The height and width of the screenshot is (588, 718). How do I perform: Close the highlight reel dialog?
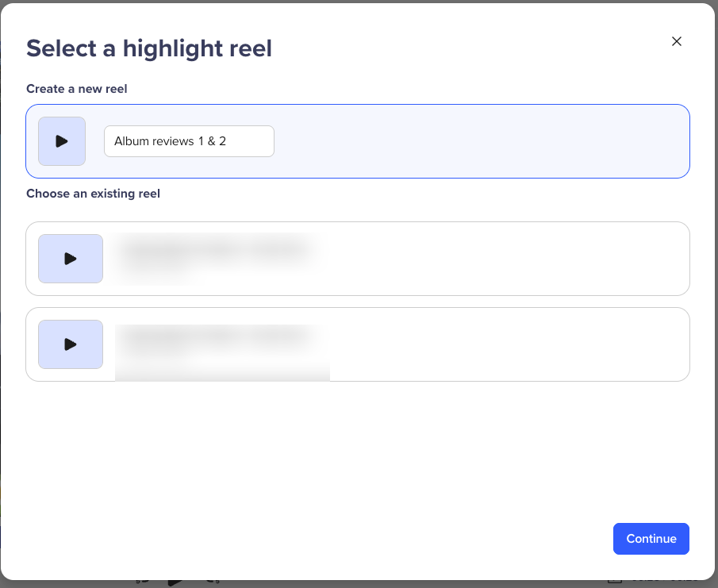[677, 41]
